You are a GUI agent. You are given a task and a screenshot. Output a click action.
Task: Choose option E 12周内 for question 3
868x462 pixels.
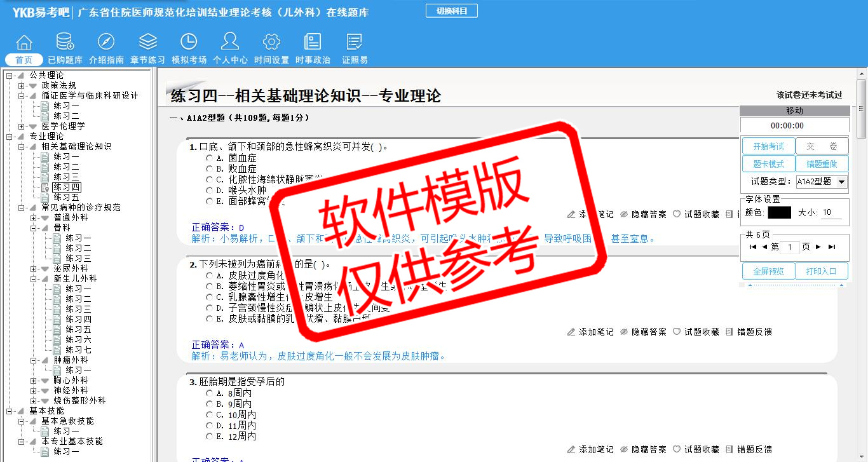pyautogui.click(x=209, y=437)
